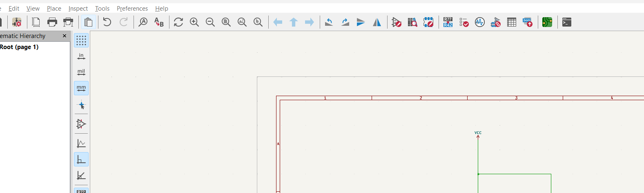Open the Edit menu
Image resolution: width=644 pixels, height=193 pixels.
click(x=14, y=8)
